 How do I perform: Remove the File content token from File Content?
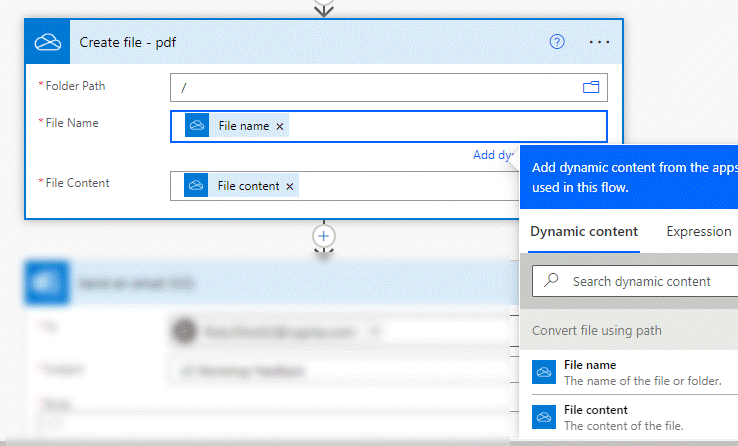(x=289, y=186)
